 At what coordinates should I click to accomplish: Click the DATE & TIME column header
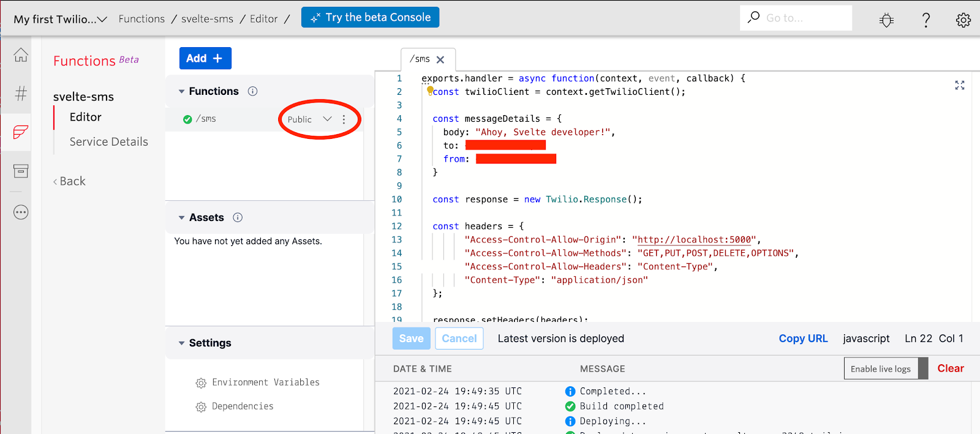click(x=423, y=369)
